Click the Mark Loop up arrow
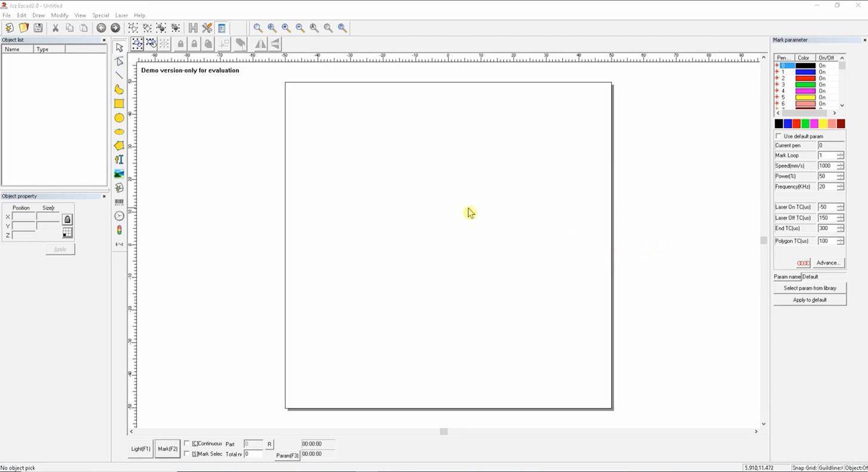 click(840, 153)
